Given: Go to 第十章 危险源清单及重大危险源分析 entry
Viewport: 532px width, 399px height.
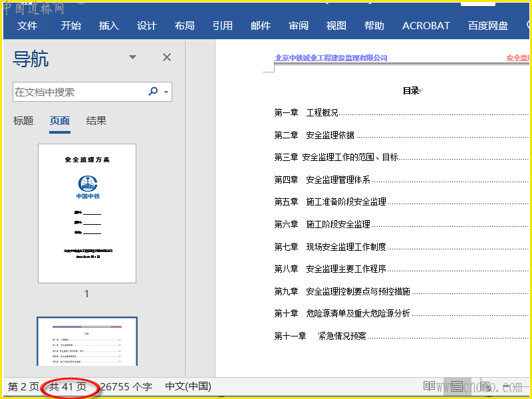Looking at the screenshot, I should [x=342, y=313].
